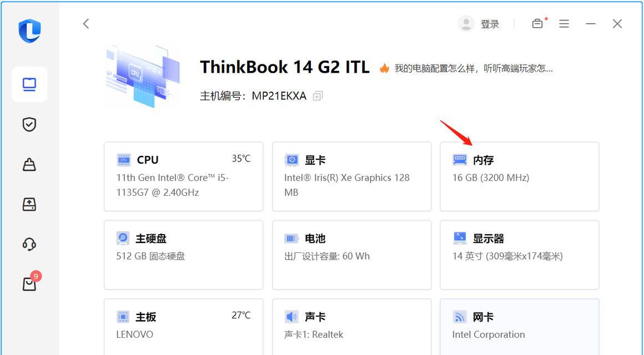
Task: Minimize the window
Action: [591, 24]
